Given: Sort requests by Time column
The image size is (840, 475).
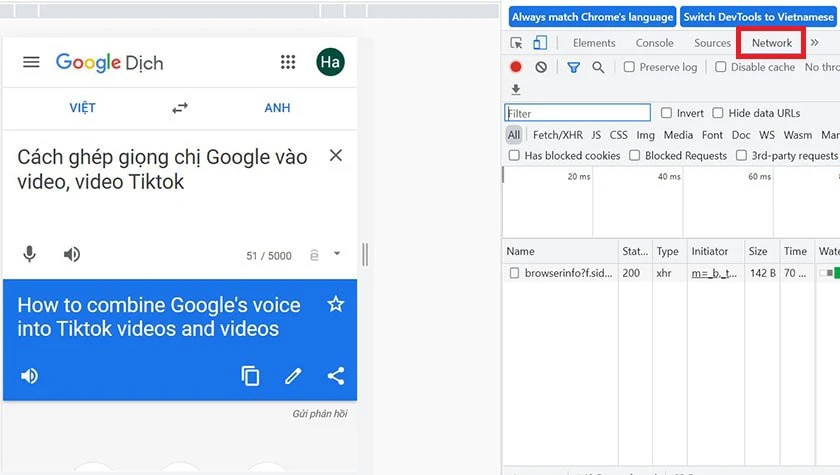Looking at the screenshot, I should 797,251.
